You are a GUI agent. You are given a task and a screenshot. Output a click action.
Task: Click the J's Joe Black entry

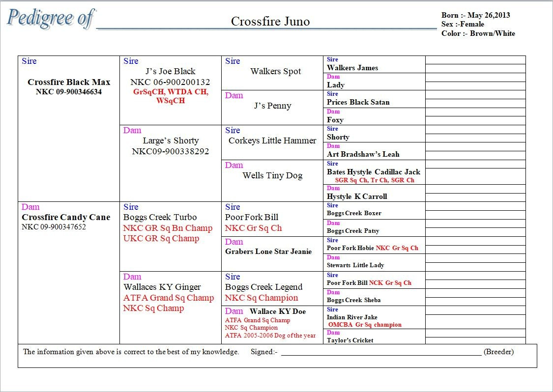point(170,71)
